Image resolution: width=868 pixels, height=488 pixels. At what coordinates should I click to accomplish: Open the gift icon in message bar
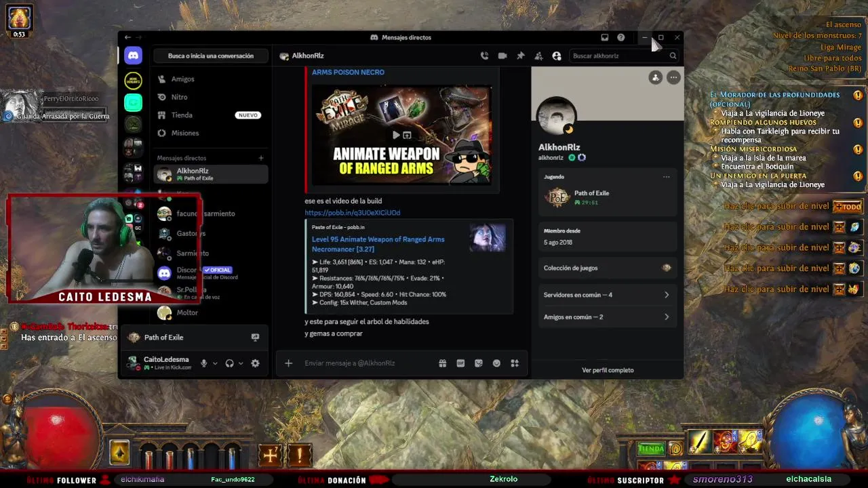point(442,363)
